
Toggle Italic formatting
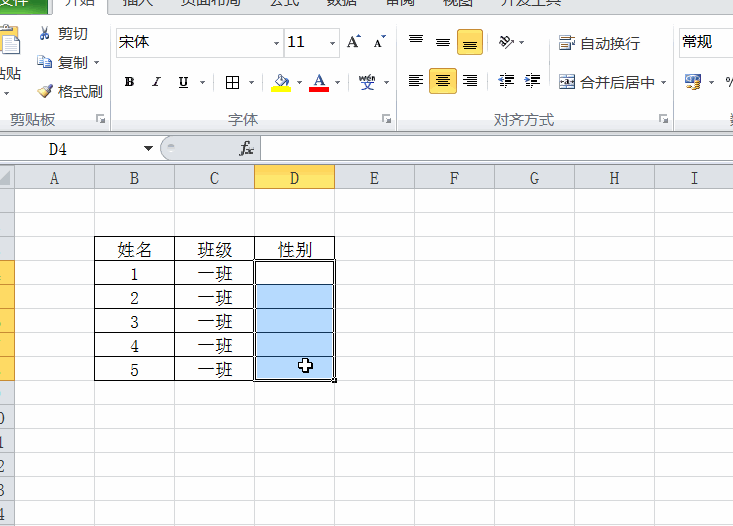pos(156,82)
